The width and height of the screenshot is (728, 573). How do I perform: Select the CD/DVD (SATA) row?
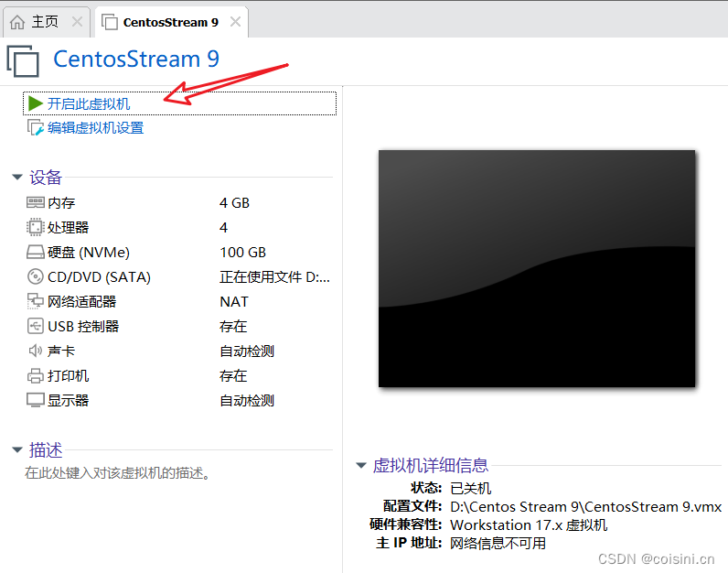pos(179,276)
